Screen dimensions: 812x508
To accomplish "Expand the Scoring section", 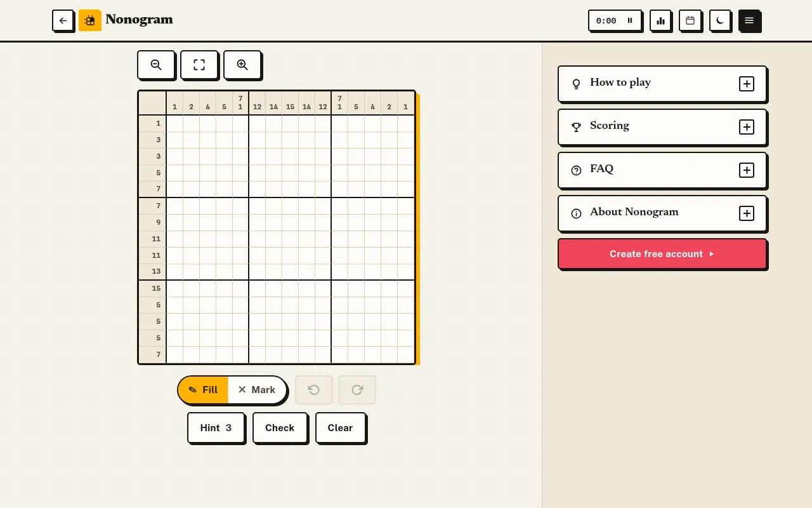I will coord(662,126).
